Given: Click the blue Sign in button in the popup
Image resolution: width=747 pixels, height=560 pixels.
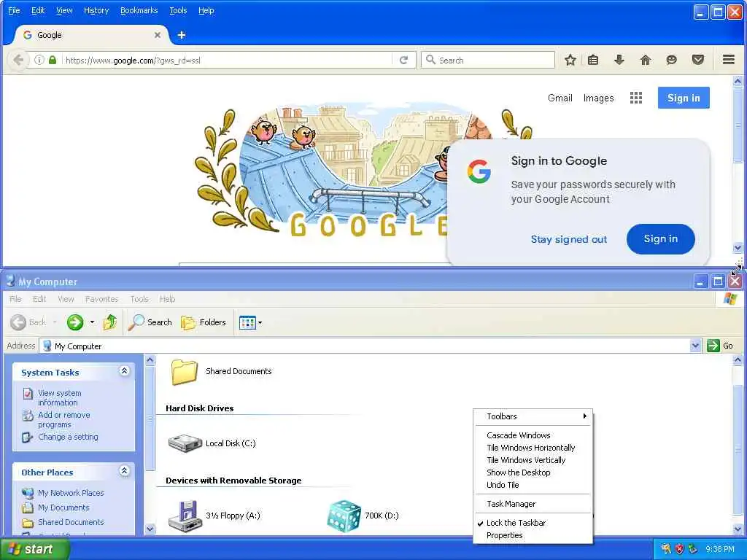Looking at the screenshot, I should pos(661,239).
